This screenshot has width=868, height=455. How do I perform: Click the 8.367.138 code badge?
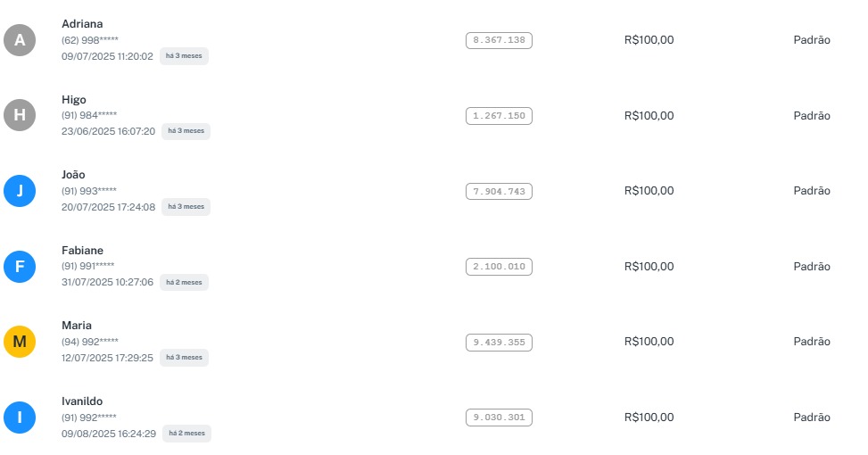tap(499, 40)
